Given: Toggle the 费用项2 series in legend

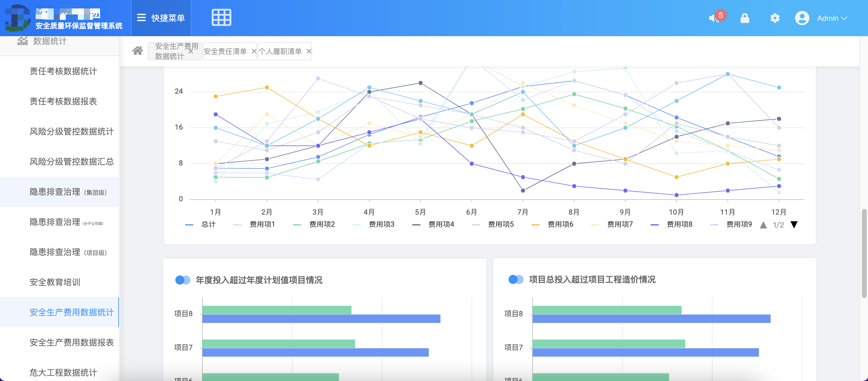Looking at the screenshot, I should click(x=314, y=225).
